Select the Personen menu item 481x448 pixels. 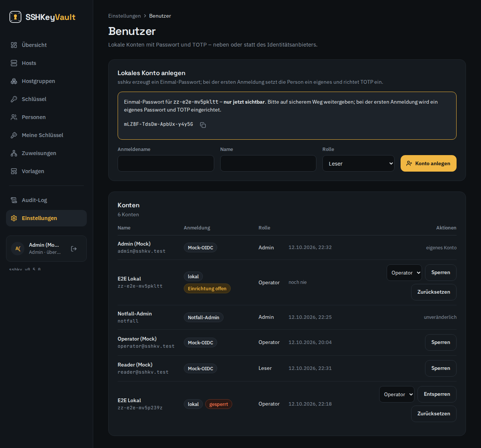pos(46,117)
